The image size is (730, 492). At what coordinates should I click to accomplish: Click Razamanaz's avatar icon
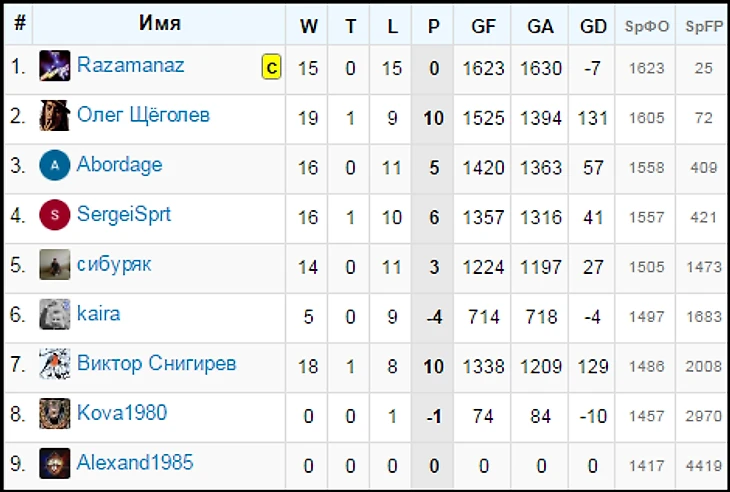(54, 67)
